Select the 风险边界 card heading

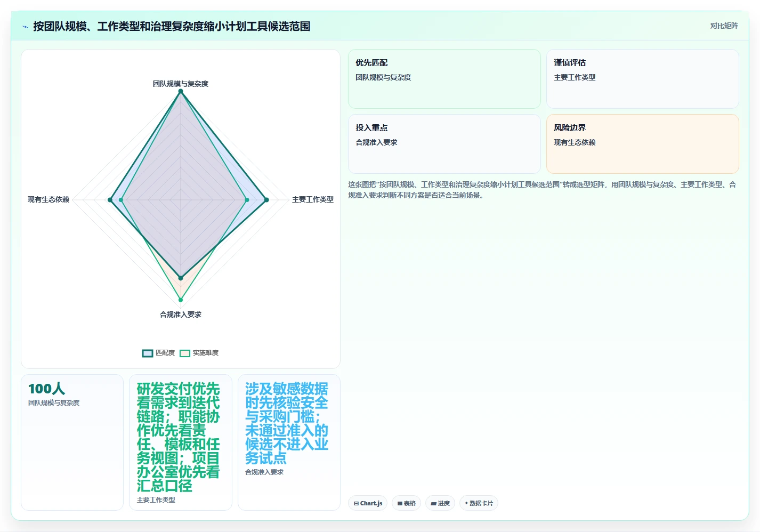570,128
